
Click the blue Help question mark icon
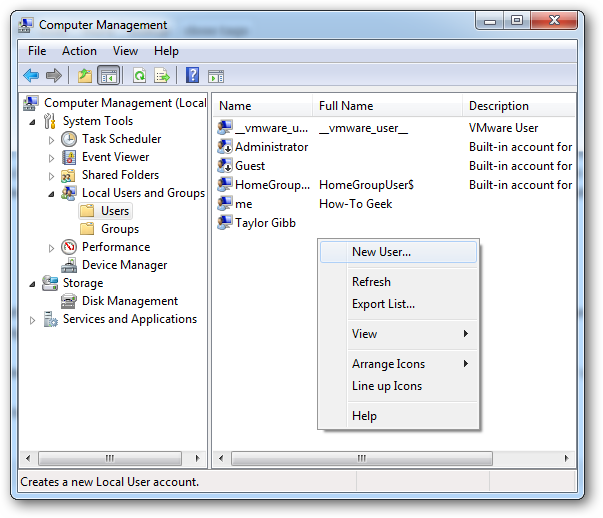[192, 75]
